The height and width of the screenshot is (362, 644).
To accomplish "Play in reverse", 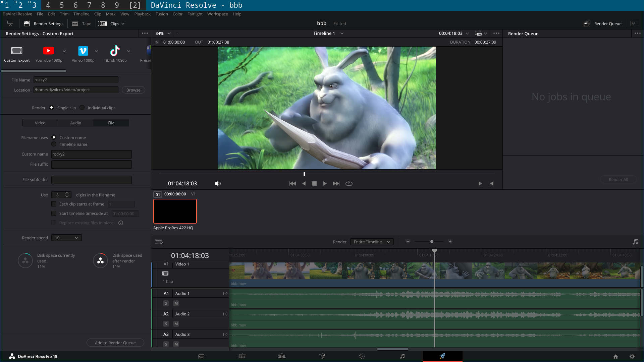I will 304,184.
